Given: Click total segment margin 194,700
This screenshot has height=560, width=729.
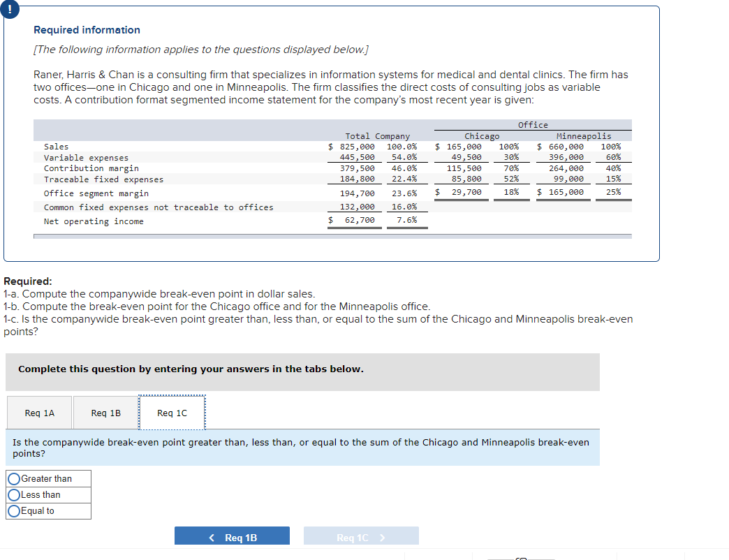Looking at the screenshot, I should [357, 193].
